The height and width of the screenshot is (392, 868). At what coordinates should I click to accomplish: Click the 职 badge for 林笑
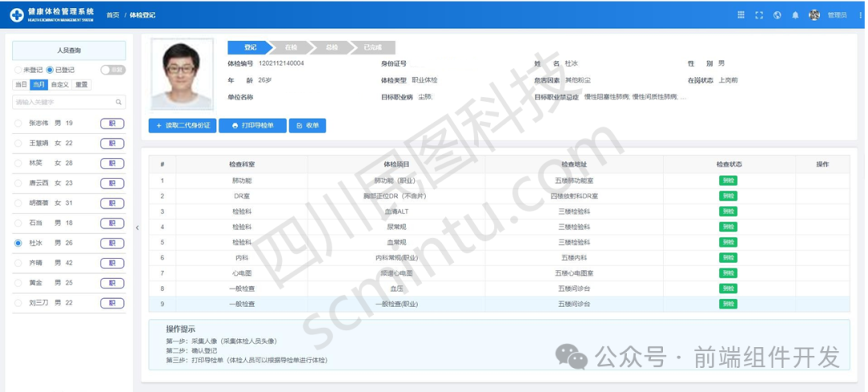point(113,163)
